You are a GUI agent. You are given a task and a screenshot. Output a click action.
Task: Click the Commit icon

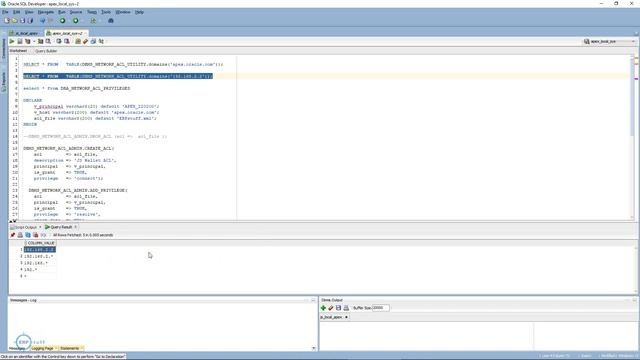(x=59, y=41)
